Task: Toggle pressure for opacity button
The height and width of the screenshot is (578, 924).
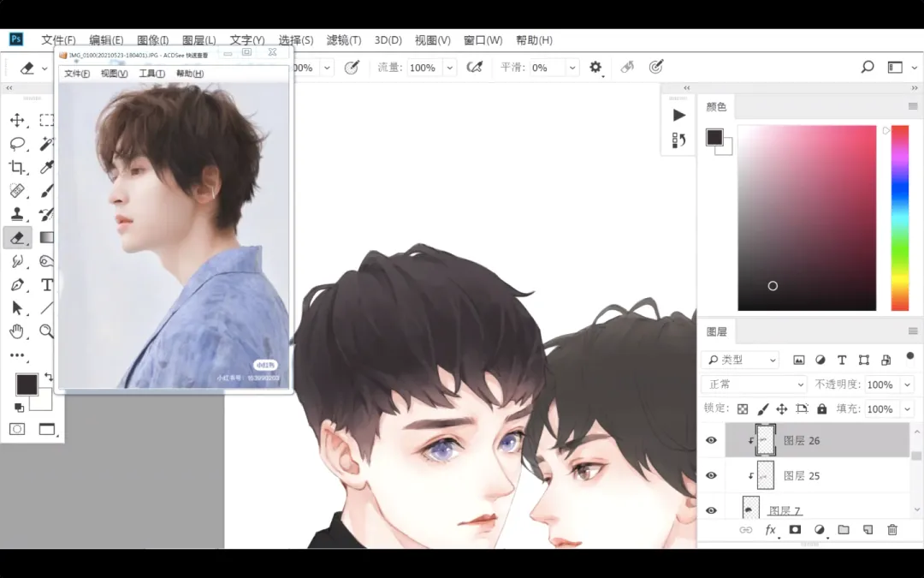Action: coord(352,68)
